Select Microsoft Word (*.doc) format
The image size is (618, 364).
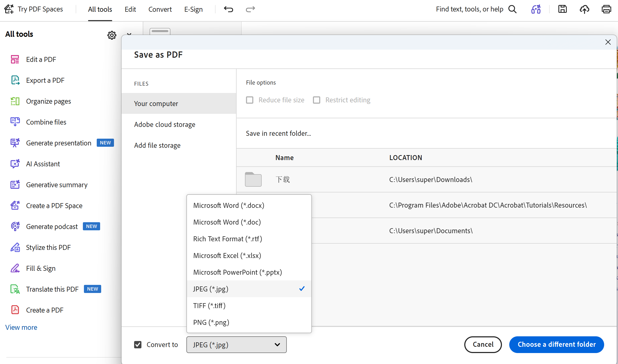[249, 222]
